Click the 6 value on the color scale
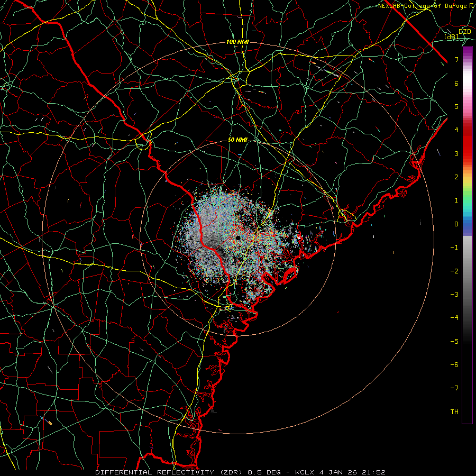 456,83
